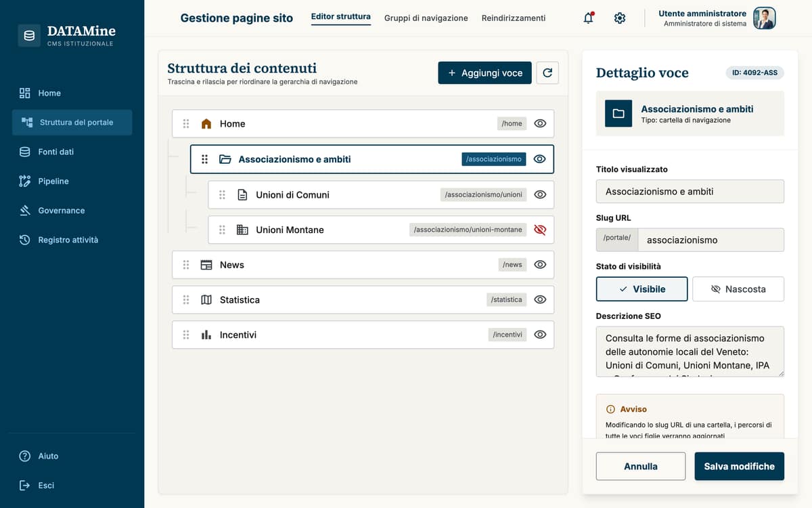Click the refresh structure icon button

pos(547,72)
